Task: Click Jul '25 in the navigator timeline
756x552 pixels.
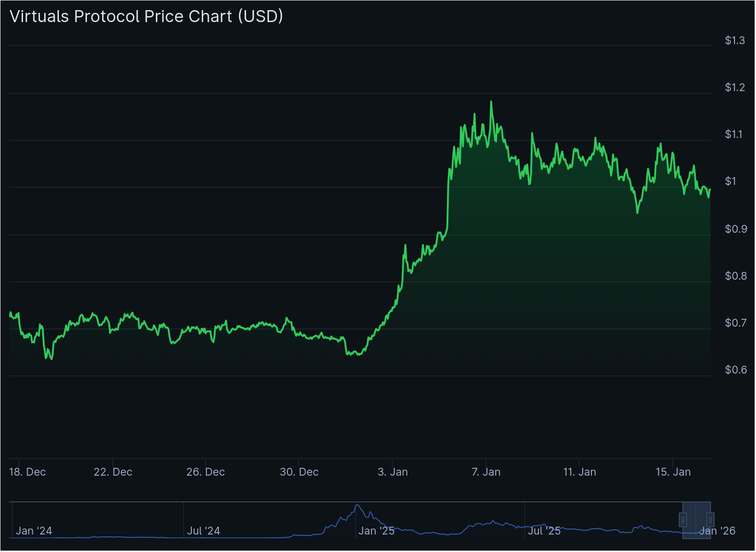Action: pyautogui.click(x=544, y=531)
